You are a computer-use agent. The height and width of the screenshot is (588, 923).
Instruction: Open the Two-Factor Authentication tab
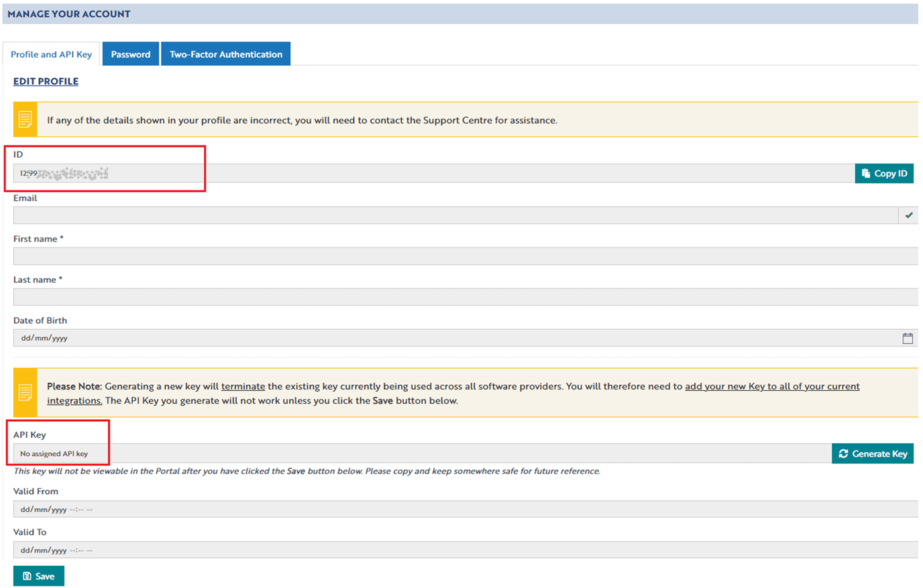pyautogui.click(x=225, y=54)
